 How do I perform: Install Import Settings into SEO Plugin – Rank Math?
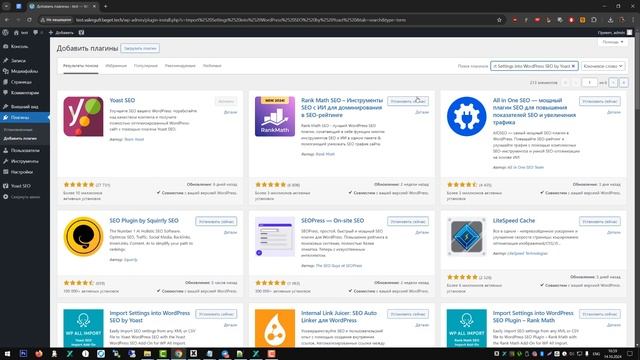pyautogui.click(x=600, y=314)
